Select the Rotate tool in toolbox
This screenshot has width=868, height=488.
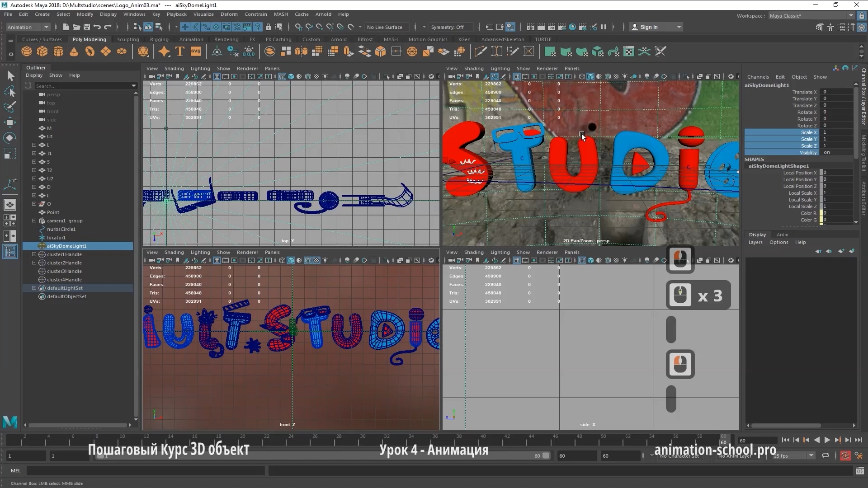pos(10,137)
